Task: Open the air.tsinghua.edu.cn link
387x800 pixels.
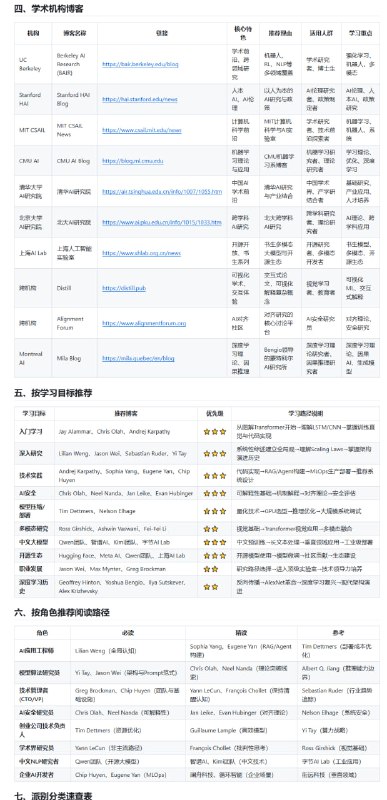Action: point(162,192)
